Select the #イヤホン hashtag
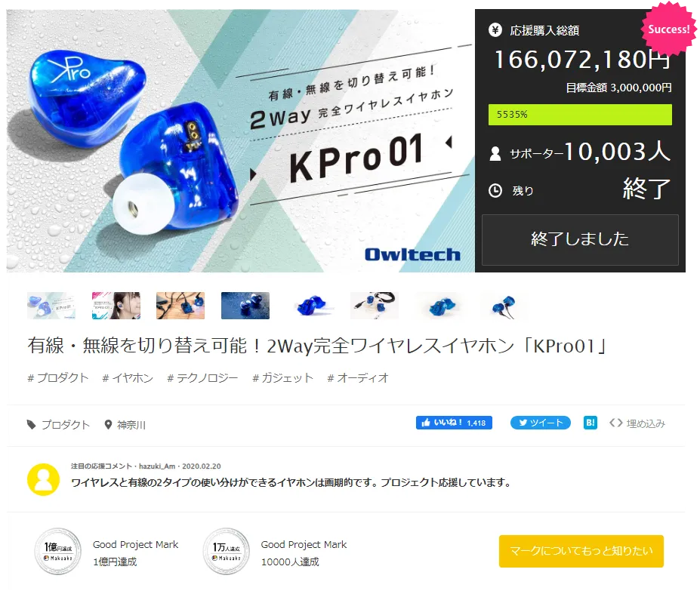The height and width of the screenshot is (597, 700). (x=128, y=378)
